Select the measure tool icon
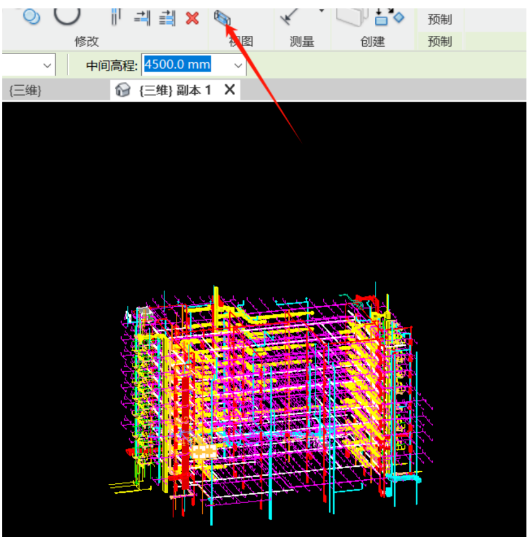Viewport: 532px width, 537px height. click(289, 17)
